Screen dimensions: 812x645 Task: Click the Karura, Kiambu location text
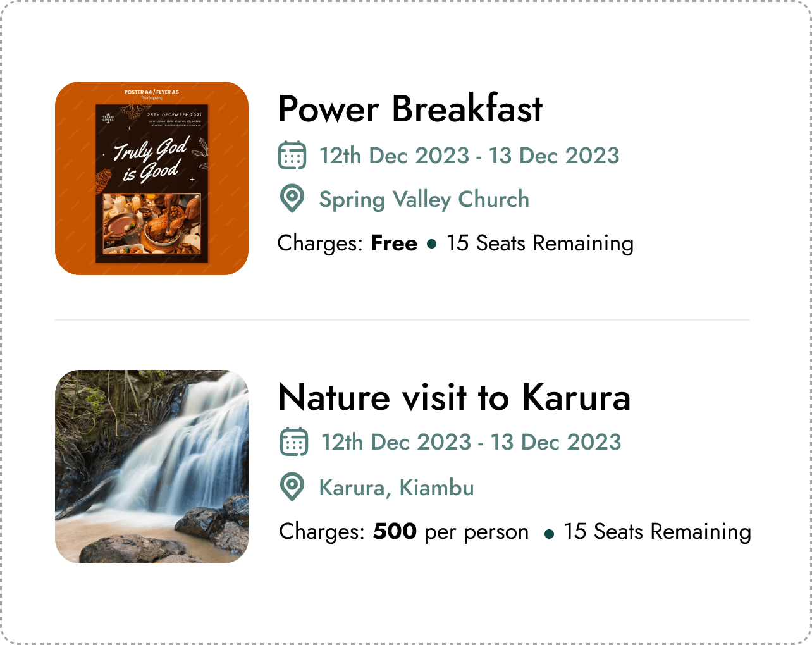pyautogui.click(x=397, y=488)
